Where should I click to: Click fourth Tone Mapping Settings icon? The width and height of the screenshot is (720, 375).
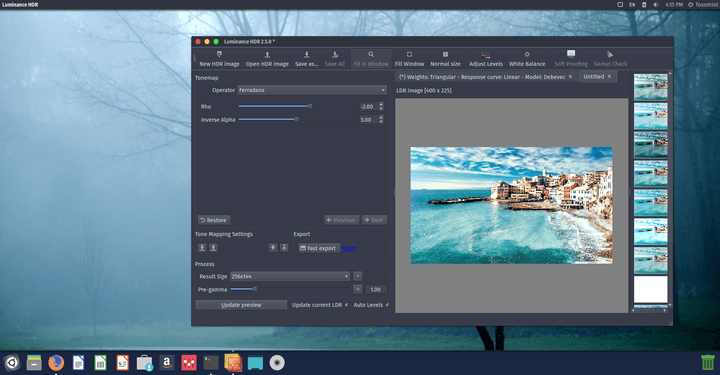[x=284, y=247]
